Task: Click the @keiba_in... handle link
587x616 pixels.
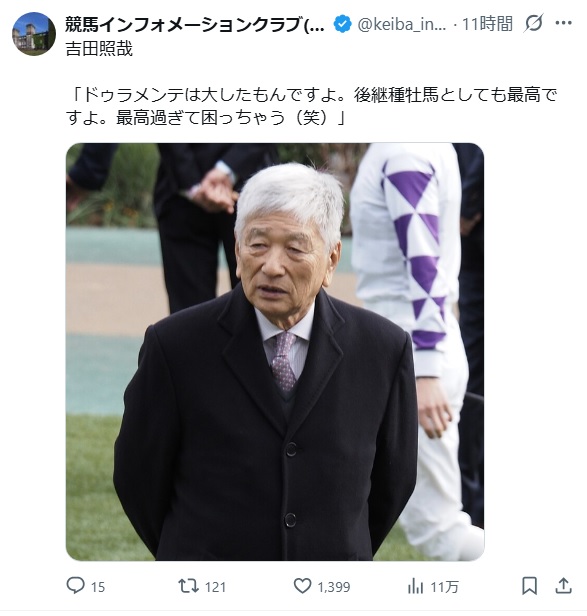Action: pyautogui.click(x=402, y=24)
